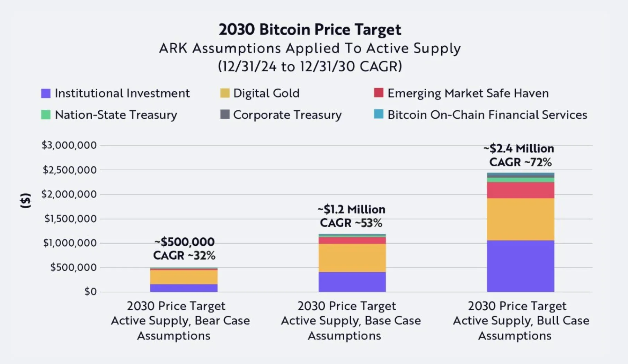
Task: Click the red Emerging Market Safe Haven swatch
Action: coord(379,93)
